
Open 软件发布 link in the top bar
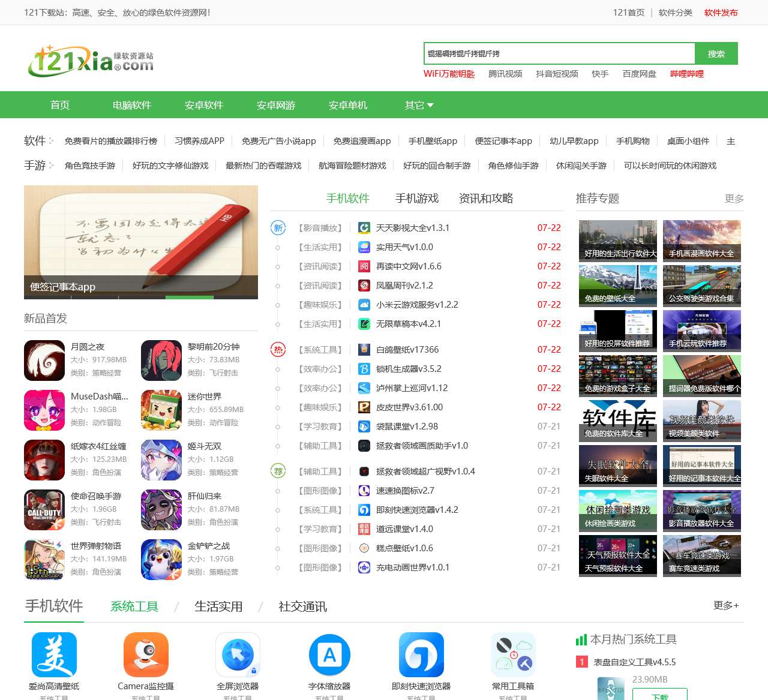pyautogui.click(x=721, y=13)
